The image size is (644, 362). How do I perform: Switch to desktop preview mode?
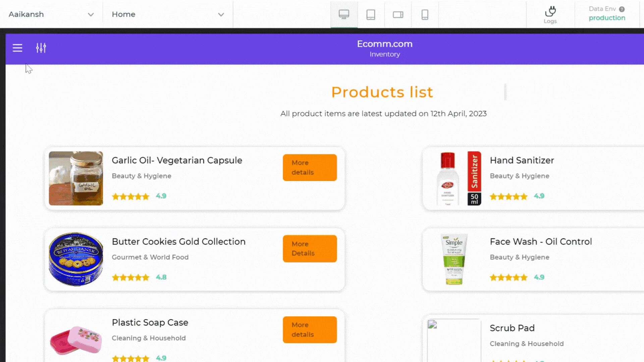point(344,14)
